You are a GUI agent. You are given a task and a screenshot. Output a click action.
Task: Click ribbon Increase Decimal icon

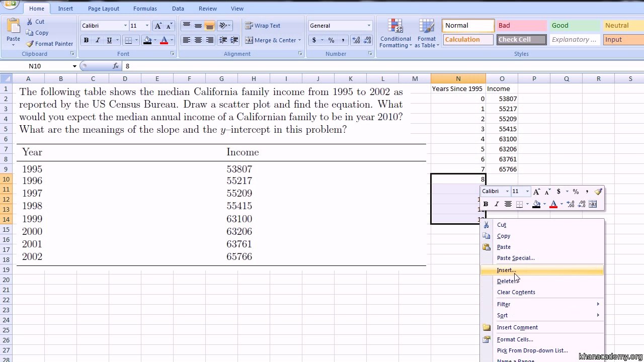coord(356,40)
